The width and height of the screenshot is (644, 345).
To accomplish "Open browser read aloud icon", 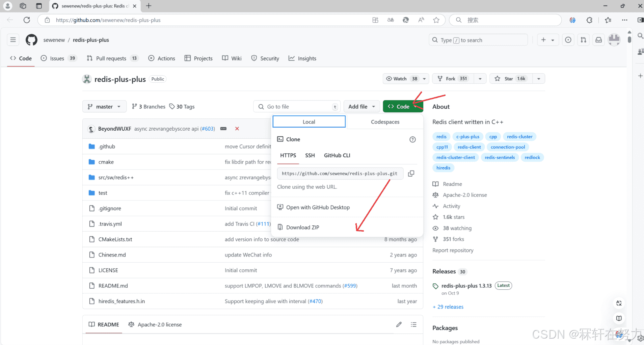I will [421, 20].
